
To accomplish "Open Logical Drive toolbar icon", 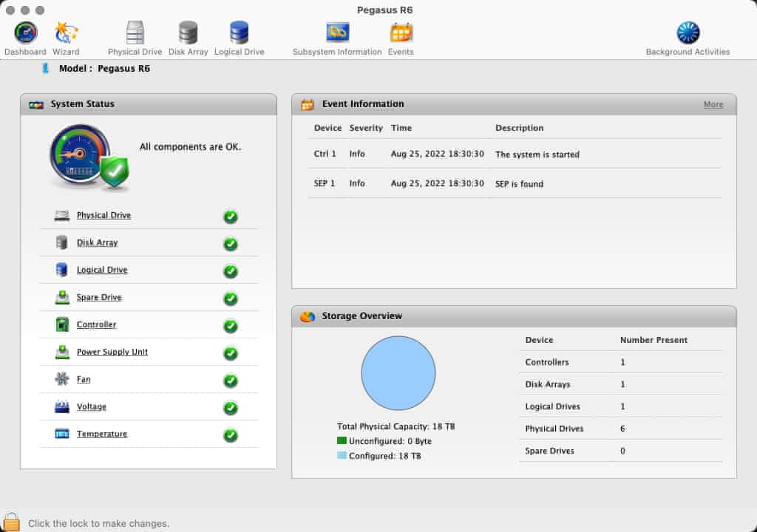I will coord(239,33).
